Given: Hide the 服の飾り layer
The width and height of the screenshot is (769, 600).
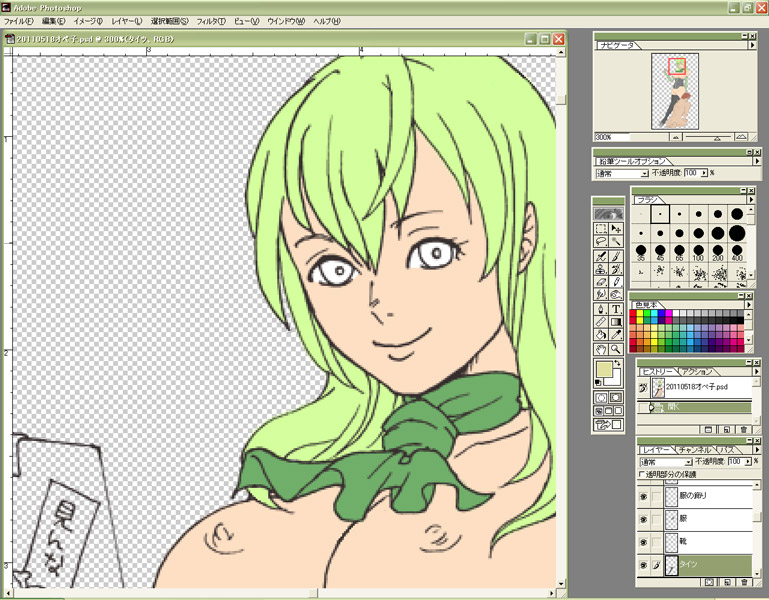Looking at the screenshot, I should coord(643,496).
